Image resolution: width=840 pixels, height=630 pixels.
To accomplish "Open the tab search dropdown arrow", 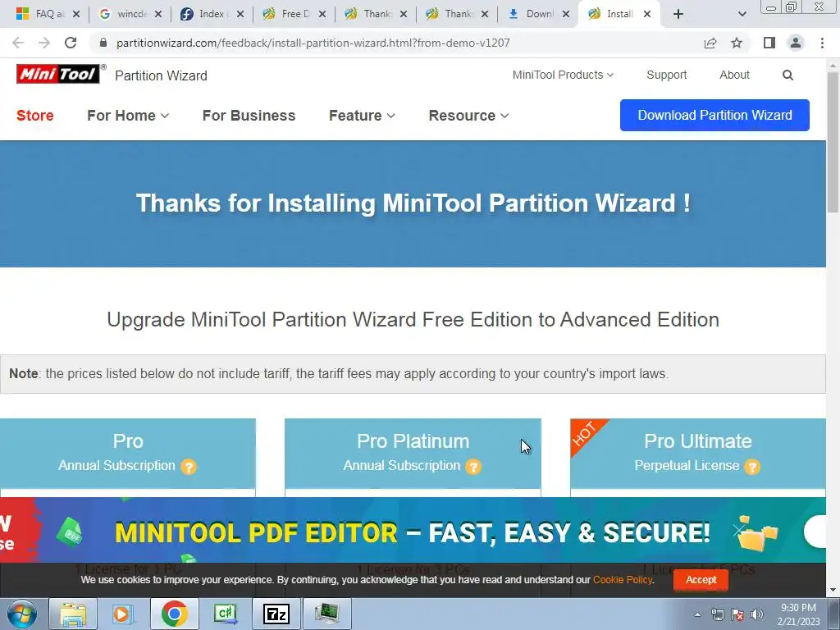I will point(742,14).
